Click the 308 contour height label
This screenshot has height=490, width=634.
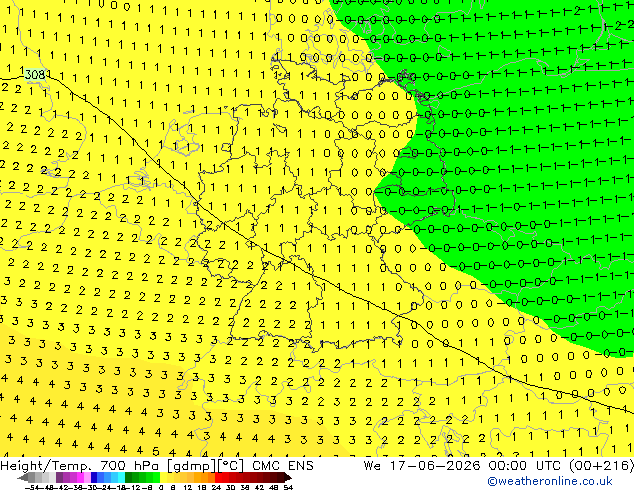pos(35,74)
